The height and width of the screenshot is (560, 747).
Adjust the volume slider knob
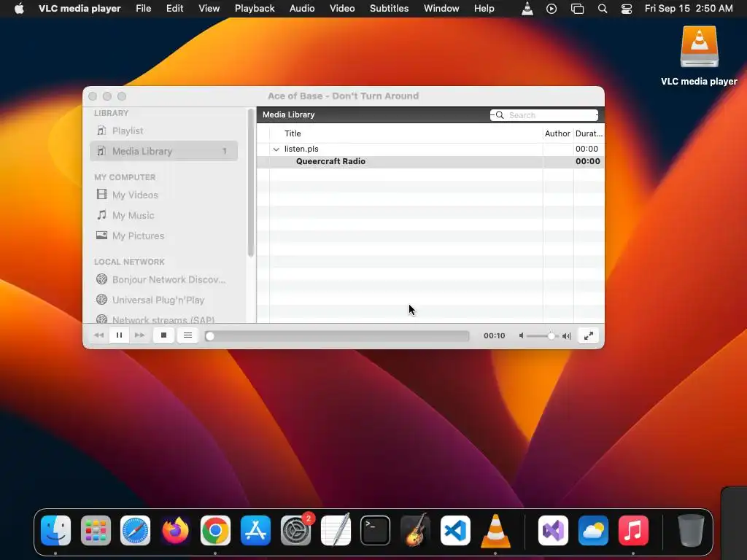pyautogui.click(x=551, y=335)
